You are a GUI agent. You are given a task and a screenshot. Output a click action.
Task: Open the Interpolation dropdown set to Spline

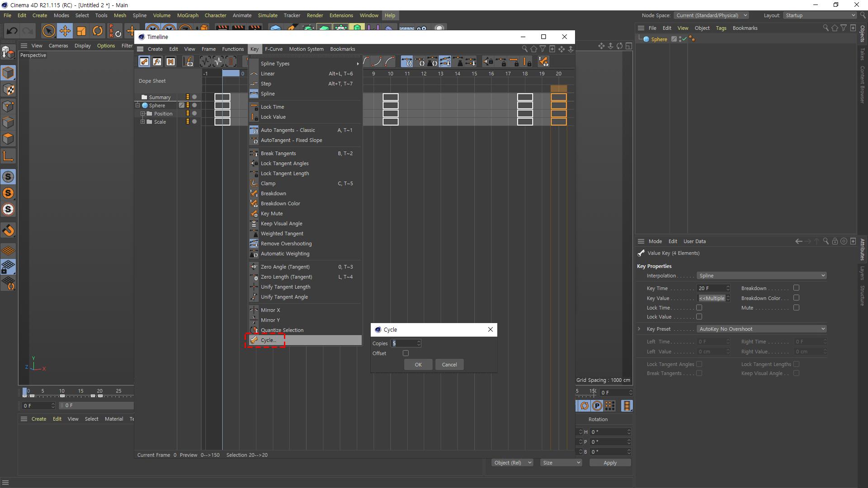[x=762, y=276]
